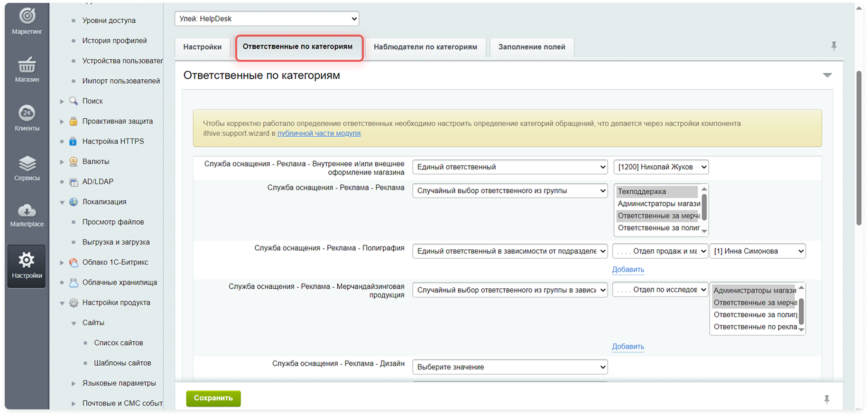This screenshot has width=868, height=416.
Task: Click the Настройки gear icon
Action: tap(27, 260)
